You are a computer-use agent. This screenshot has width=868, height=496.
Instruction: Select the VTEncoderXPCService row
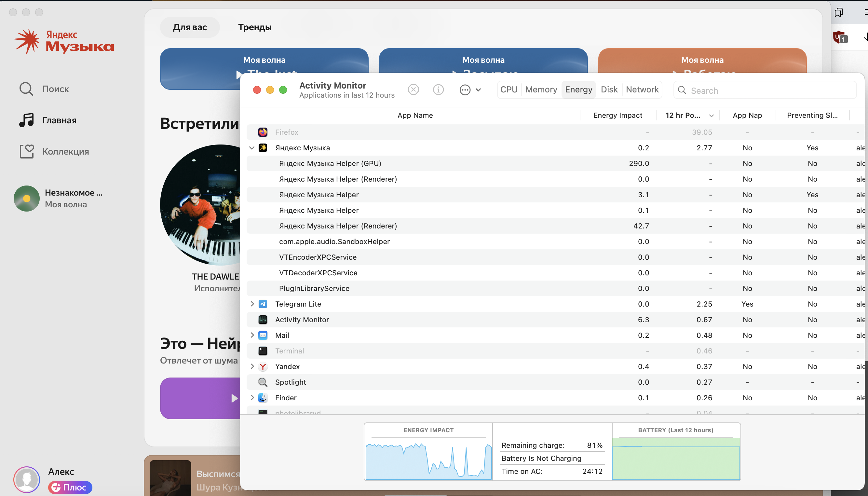point(555,257)
